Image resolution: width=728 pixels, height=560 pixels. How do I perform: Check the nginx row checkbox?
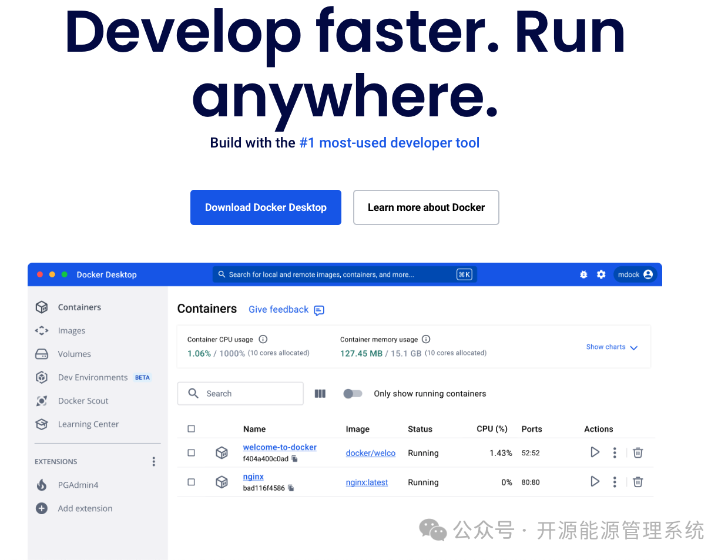(191, 482)
